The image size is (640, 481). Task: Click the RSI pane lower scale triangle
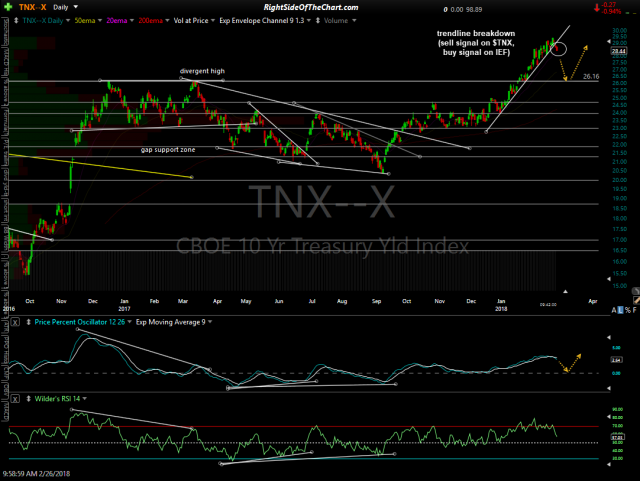point(609,464)
